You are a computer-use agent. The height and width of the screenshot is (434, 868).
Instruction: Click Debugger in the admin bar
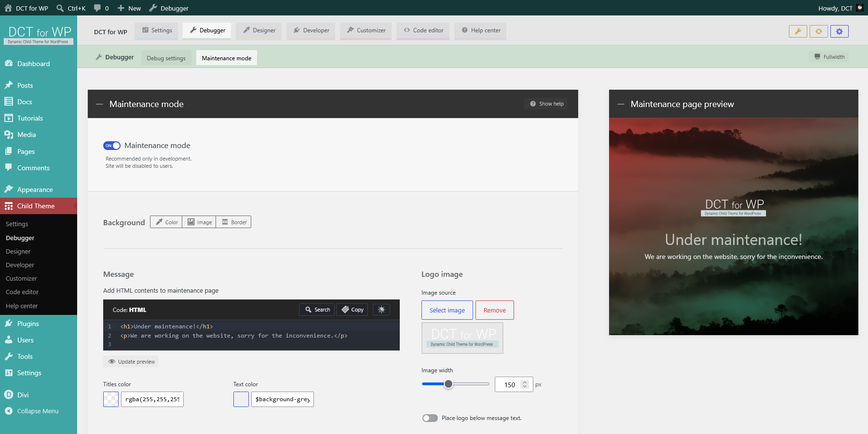click(x=169, y=8)
